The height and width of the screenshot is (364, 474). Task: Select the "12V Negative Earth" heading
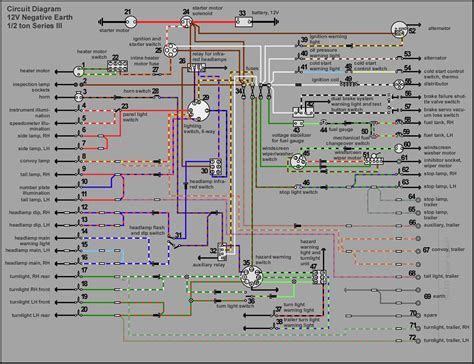40,17
